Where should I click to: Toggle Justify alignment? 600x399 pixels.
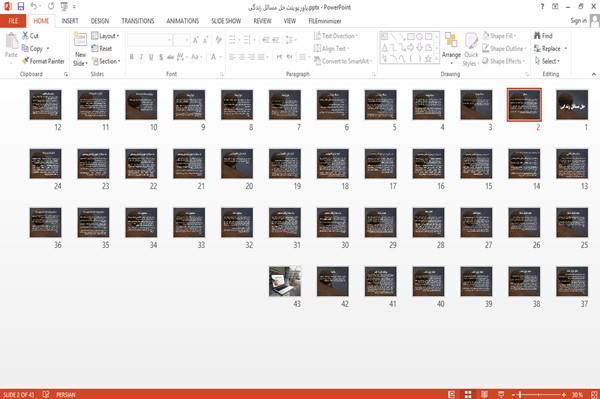tap(261, 57)
